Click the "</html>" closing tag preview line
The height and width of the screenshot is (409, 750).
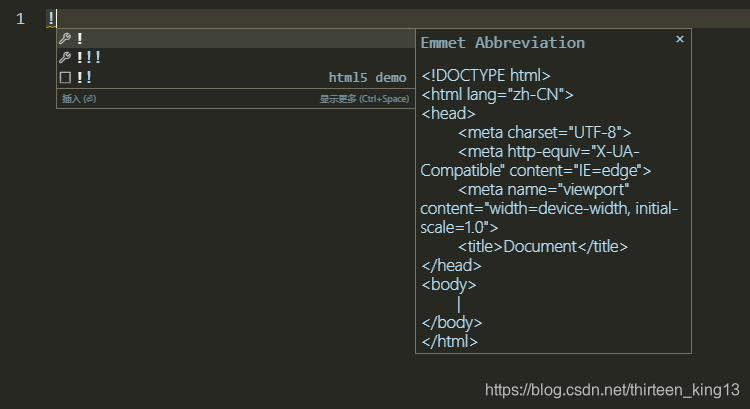[449, 342]
